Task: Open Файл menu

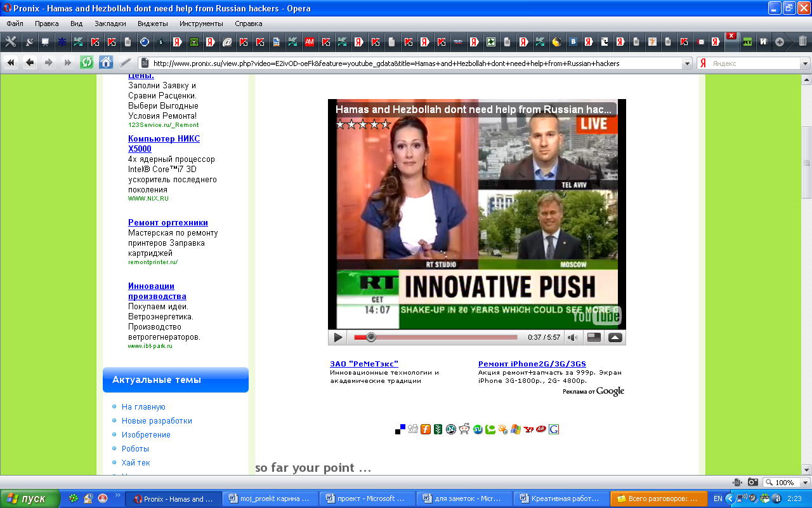Action: pyautogui.click(x=15, y=23)
